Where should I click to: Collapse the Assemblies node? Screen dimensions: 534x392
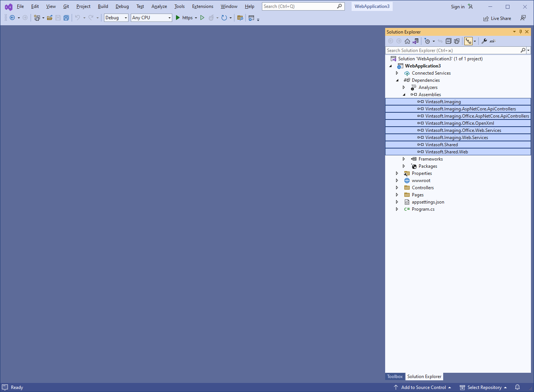pyautogui.click(x=404, y=95)
